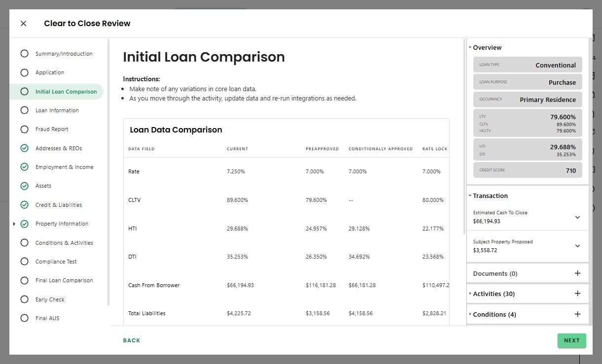Image resolution: width=602 pixels, height=364 pixels.
Task: Expand Subject Property Proposed chevron
Action: (x=577, y=246)
